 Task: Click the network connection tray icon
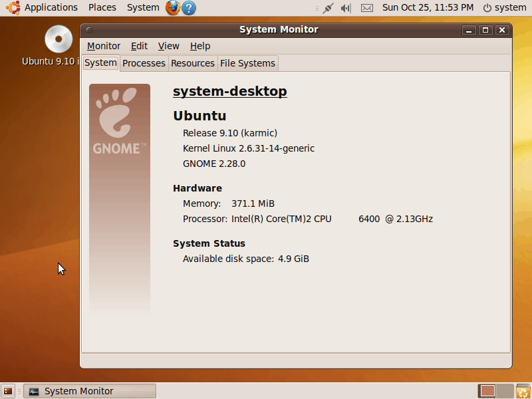pos(328,8)
